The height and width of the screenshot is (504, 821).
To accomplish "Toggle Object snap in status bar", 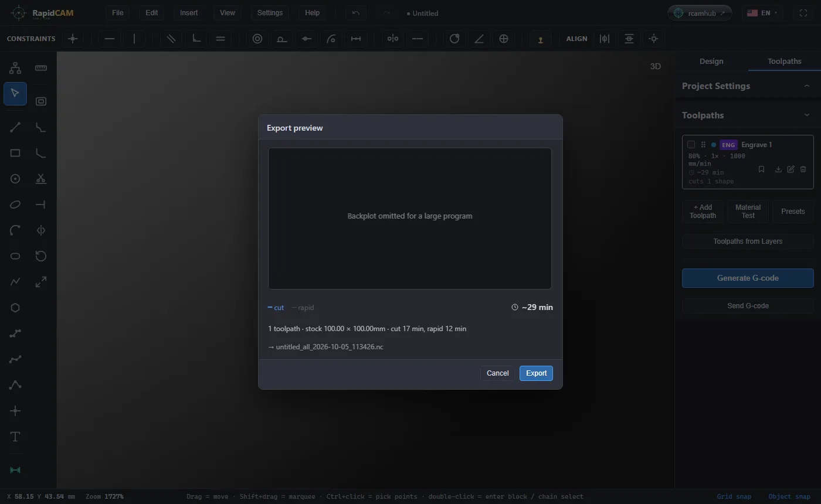I will click(x=789, y=496).
